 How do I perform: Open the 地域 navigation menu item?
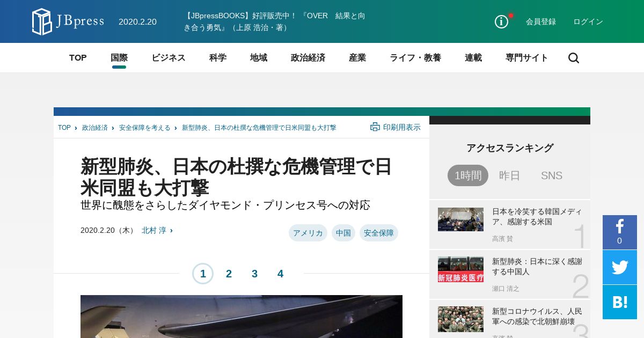[259, 58]
